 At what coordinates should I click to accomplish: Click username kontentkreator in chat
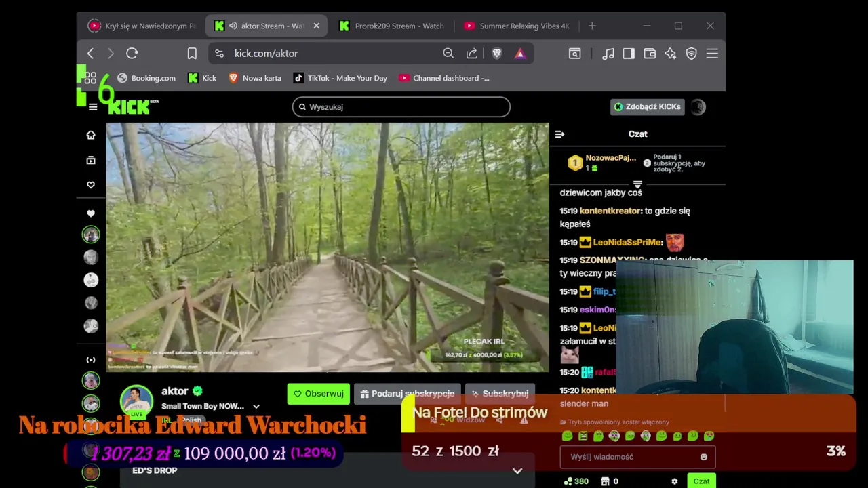pos(610,211)
